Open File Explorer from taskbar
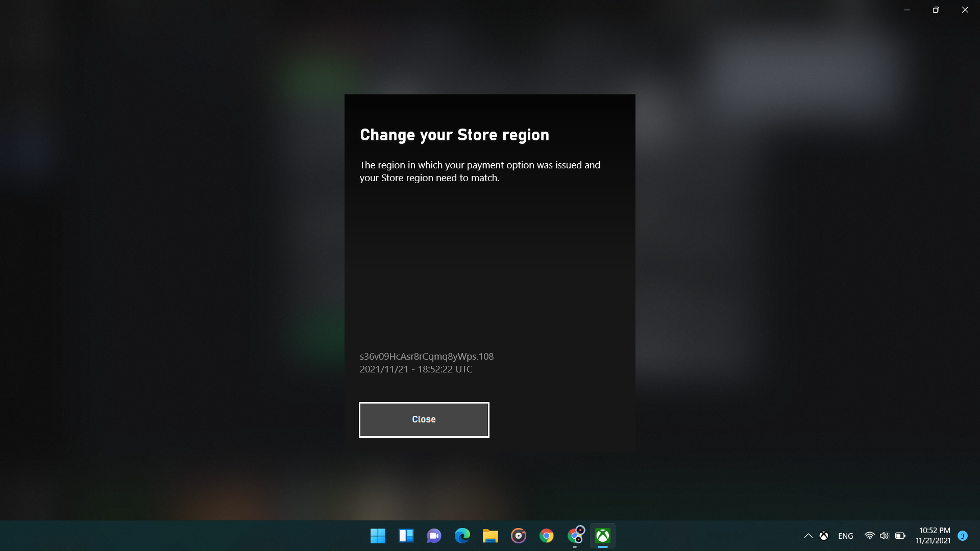Screen dimensions: 980x551 point(490,536)
